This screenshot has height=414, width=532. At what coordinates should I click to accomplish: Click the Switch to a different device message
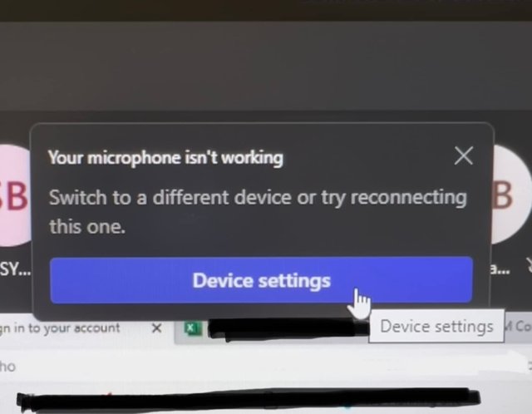pyautogui.click(x=258, y=212)
